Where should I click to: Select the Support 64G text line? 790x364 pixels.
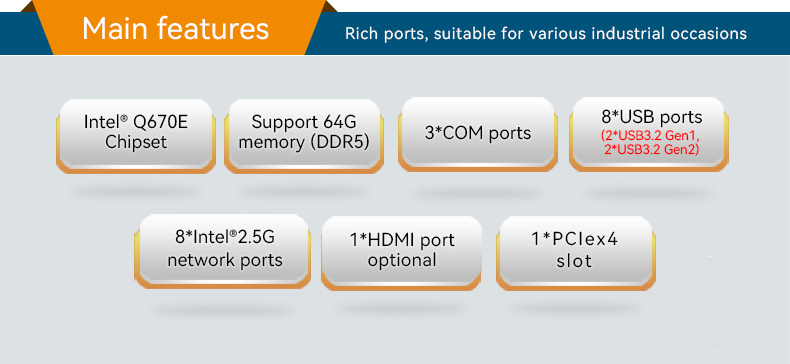click(x=304, y=123)
